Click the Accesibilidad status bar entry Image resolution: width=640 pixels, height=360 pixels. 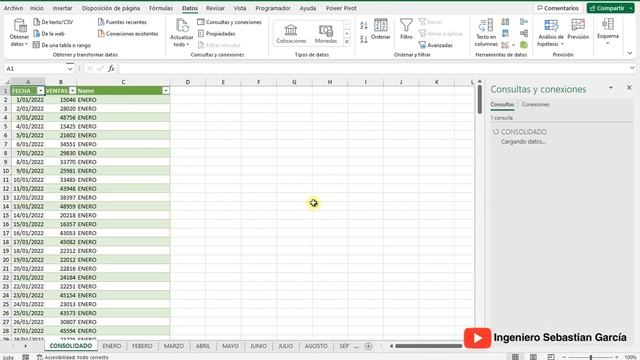pyautogui.click(x=73, y=357)
